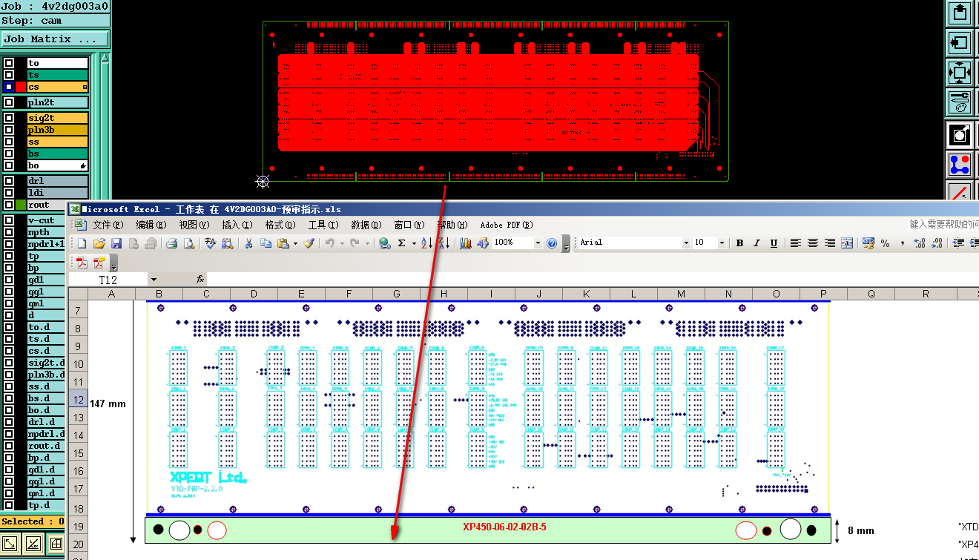Click the Name Box showing T12
This screenshot has height=560, width=979.
pos(108,280)
